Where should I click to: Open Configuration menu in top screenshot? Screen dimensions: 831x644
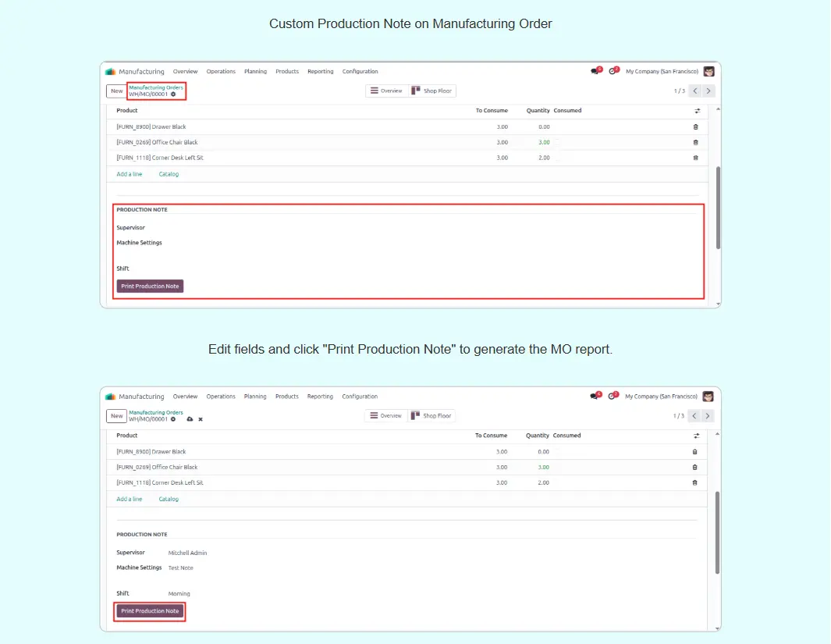[360, 71]
